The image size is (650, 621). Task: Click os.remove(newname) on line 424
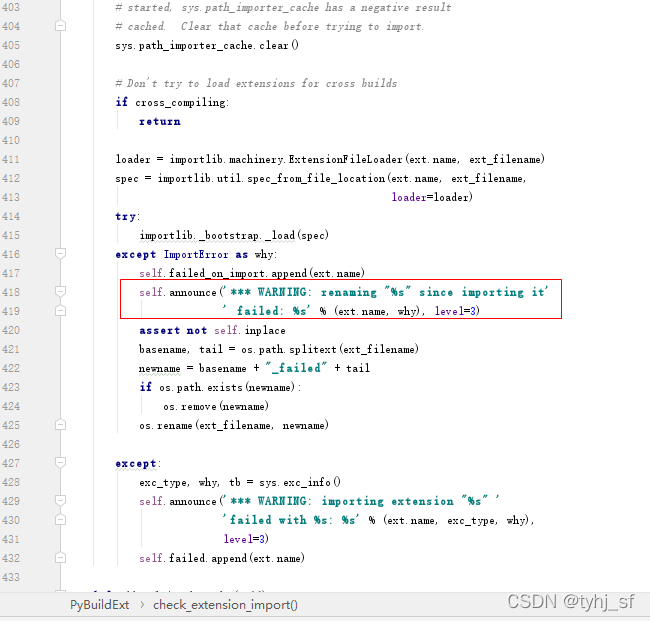216,406
